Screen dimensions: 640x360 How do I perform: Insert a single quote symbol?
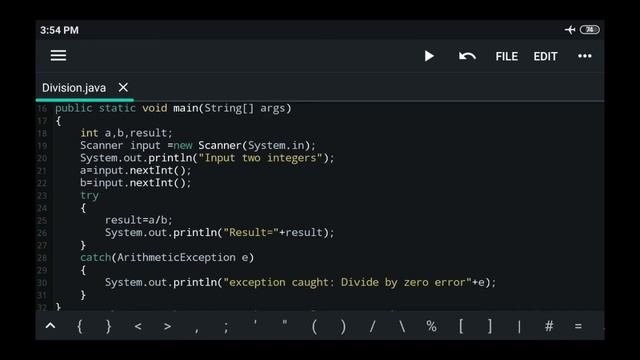(x=255, y=323)
